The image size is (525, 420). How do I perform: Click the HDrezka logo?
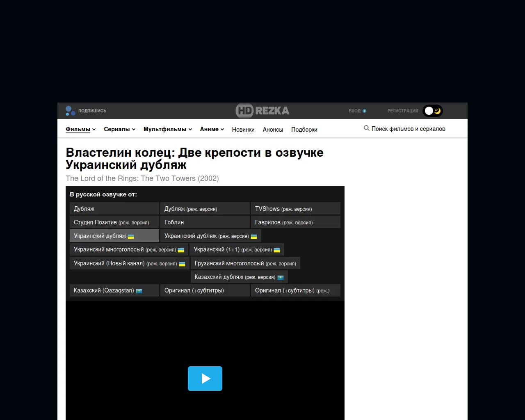[x=262, y=111]
